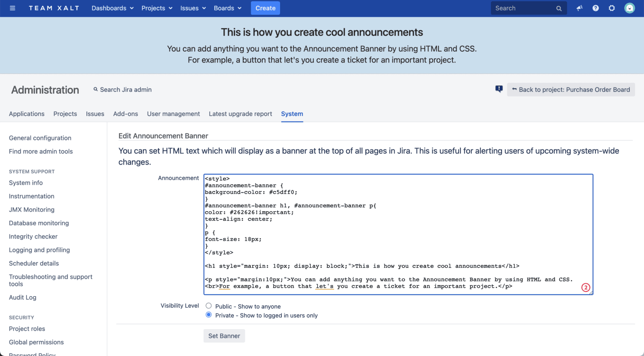Open the announcements megaphone icon
This screenshot has height=356, width=644.
pos(579,8)
